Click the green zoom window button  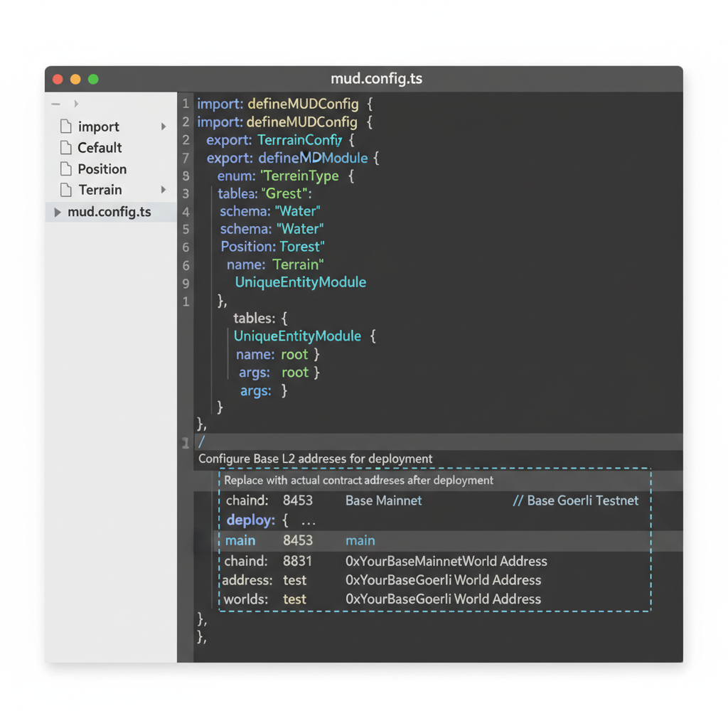(93, 79)
